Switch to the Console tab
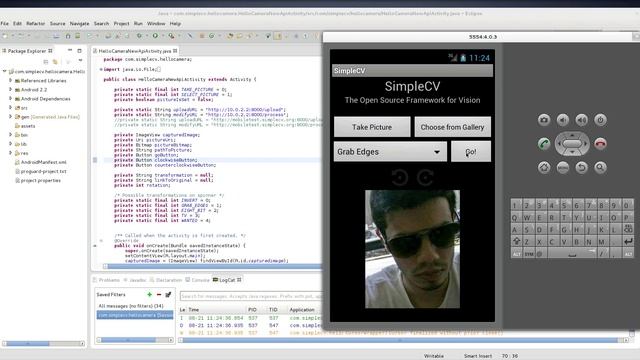640x360 pixels. pos(198,280)
